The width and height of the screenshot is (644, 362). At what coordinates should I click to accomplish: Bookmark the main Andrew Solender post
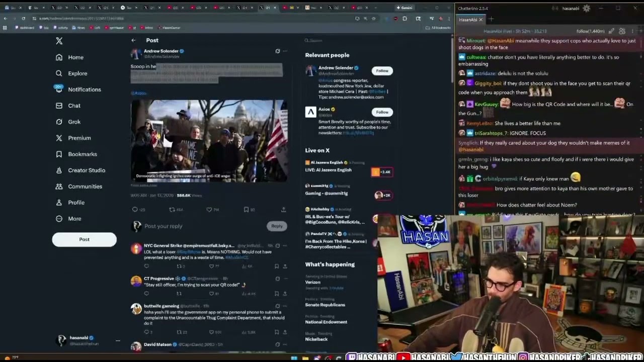246,210
